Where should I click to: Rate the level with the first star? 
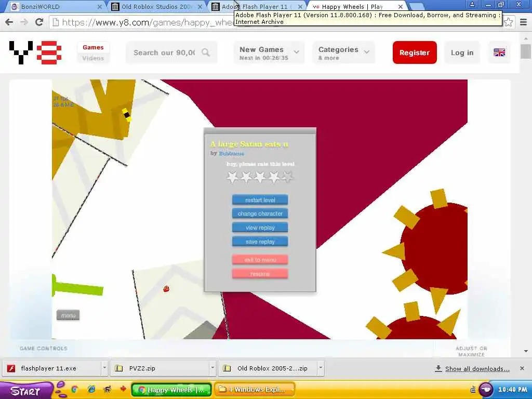[x=232, y=177]
